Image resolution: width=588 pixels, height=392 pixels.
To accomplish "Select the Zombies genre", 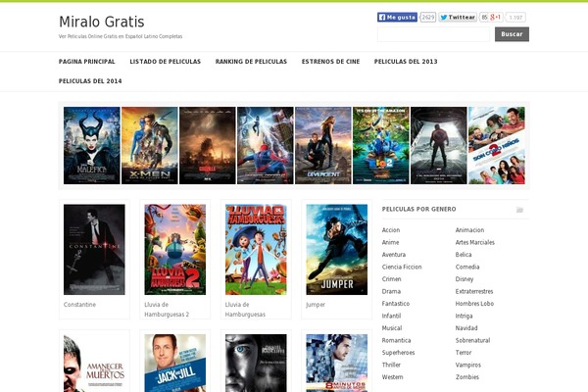I will coord(467,377).
